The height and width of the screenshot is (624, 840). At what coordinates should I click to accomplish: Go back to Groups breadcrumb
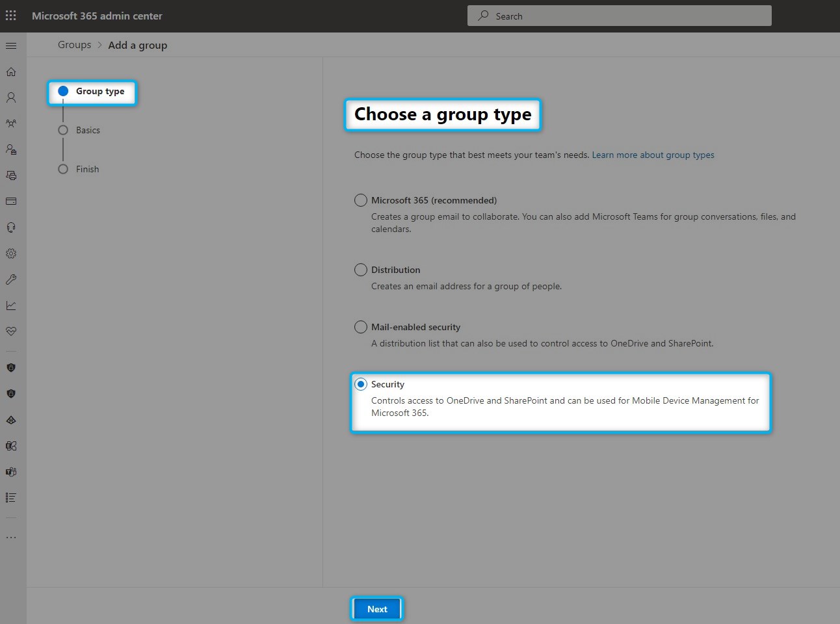(x=74, y=45)
